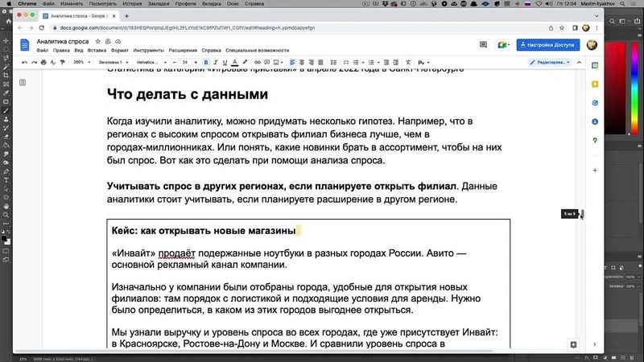Image resolution: width=644 pixels, height=362 pixels.
Task: Open Google Keep side panel
Action: [x=595, y=84]
